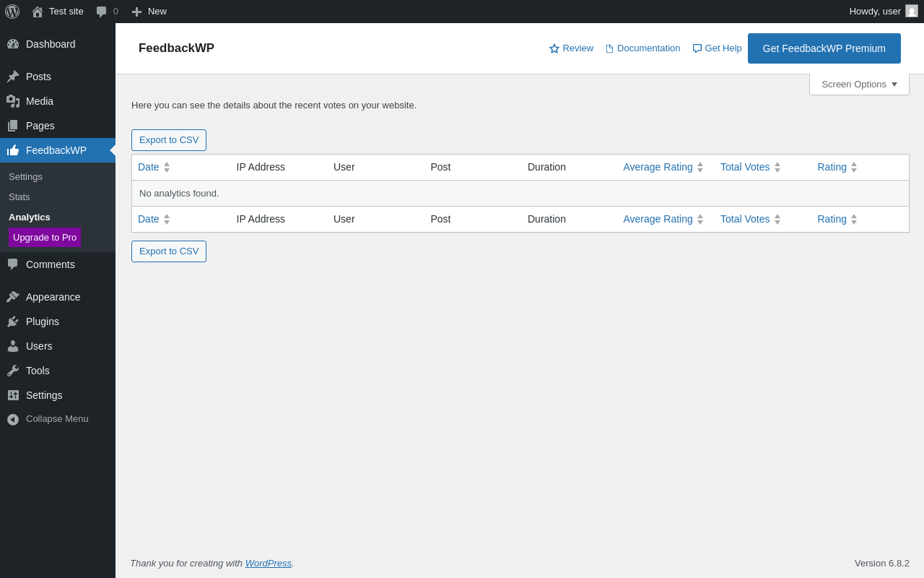Open the Tools menu
The height and width of the screenshot is (578, 924).
coord(58,371)
